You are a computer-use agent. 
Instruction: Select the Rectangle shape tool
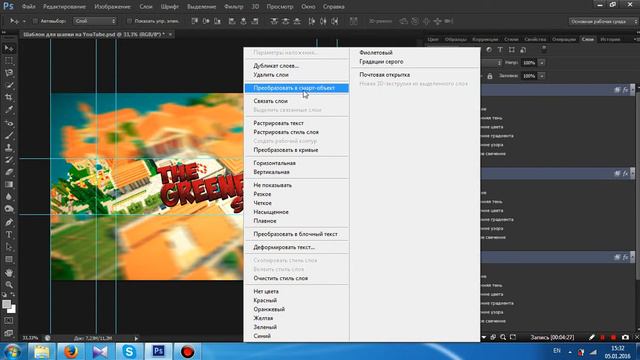[9, 259]
